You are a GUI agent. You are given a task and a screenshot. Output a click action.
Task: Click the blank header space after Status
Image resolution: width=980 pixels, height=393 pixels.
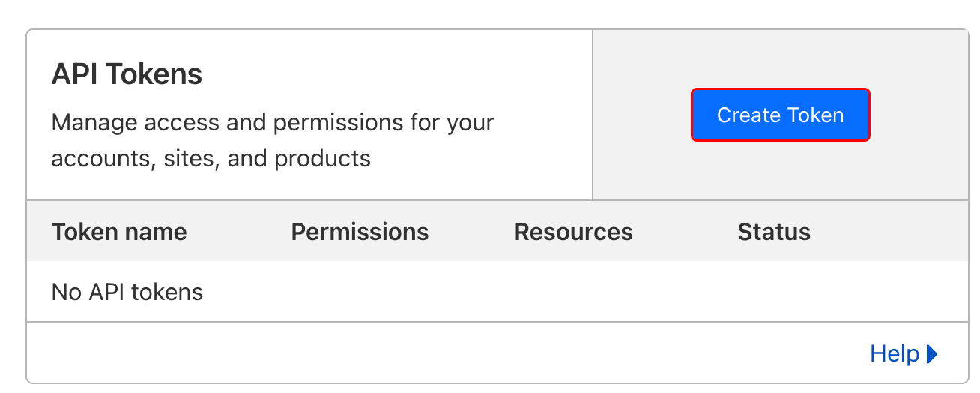[x=889, y=232]
